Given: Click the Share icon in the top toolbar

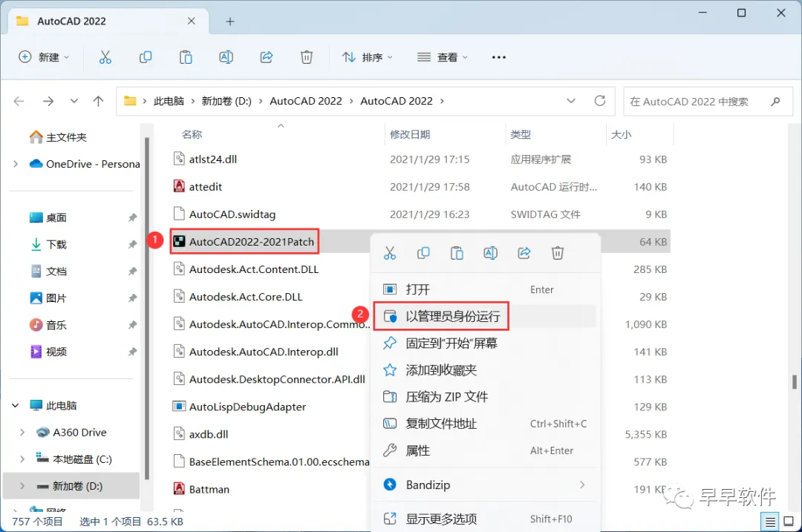Looking at the screenshot, I should (x=267, y=57).
